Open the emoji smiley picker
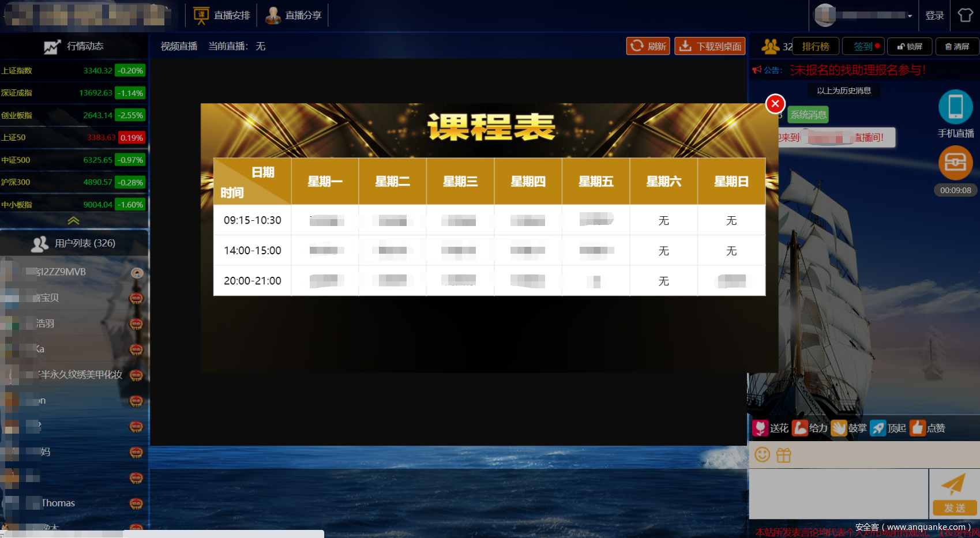The width and height of the screenshot is (980, 538). (x=763, y=455)
